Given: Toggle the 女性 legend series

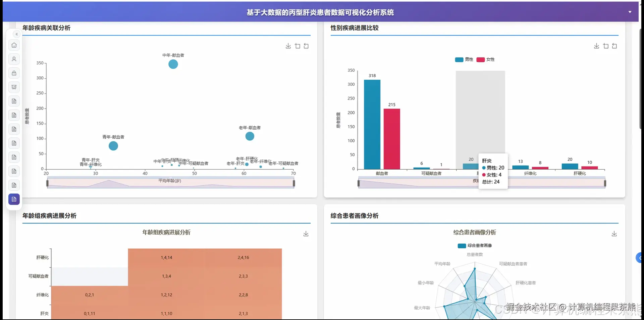Looking at the screenshot, I should point(485,60).
